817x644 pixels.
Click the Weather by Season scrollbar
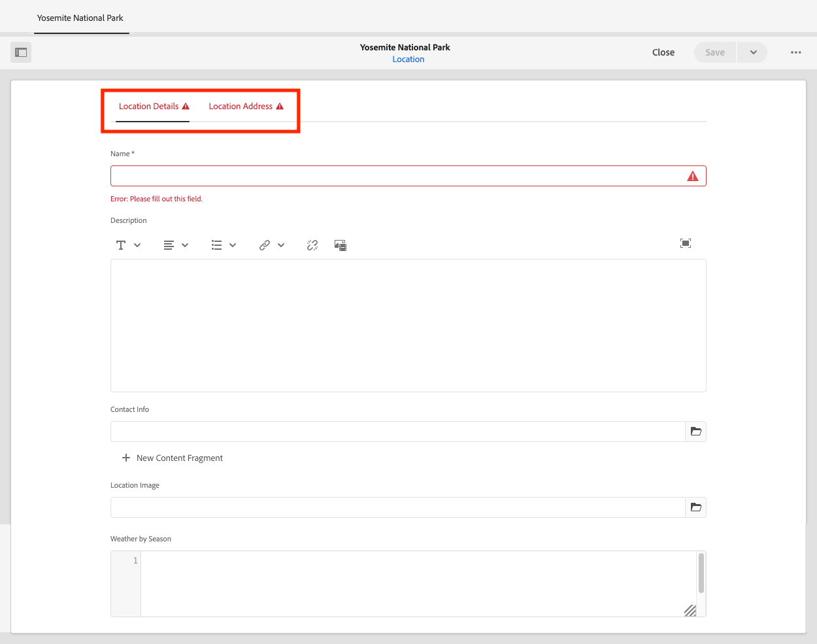coord(701,573)
